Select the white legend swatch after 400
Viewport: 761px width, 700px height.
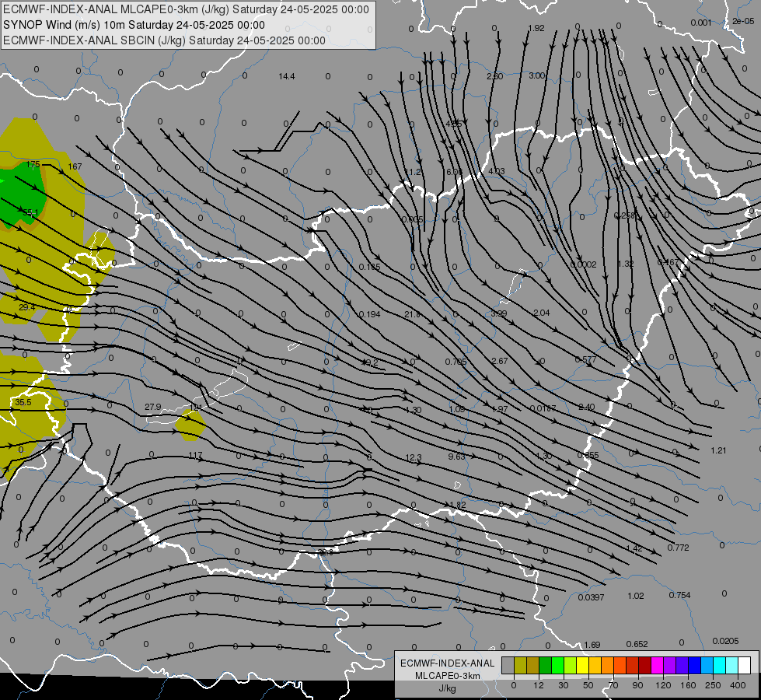coord(744,666)
